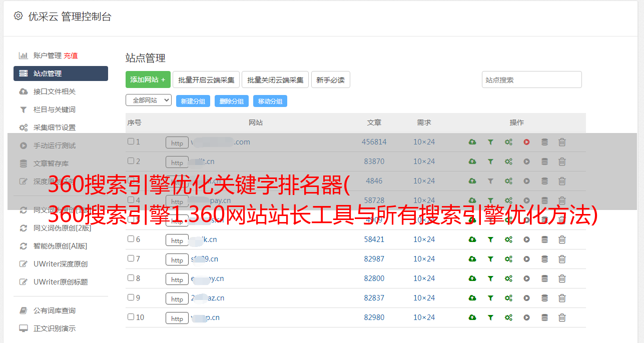This screenshot has height=343, width=644.
Task: Click the trash icon in row 10
Action: pos(562,317)
